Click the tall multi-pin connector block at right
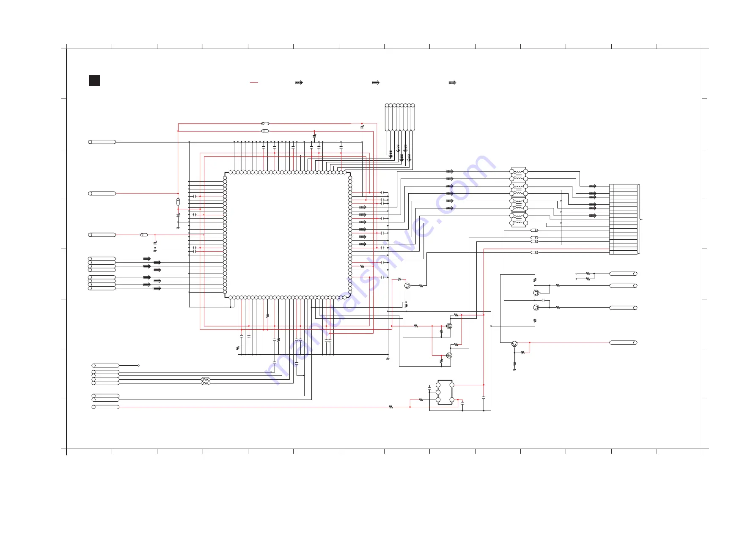The width and height of the screenshot is (756, 534). [623, 219]
